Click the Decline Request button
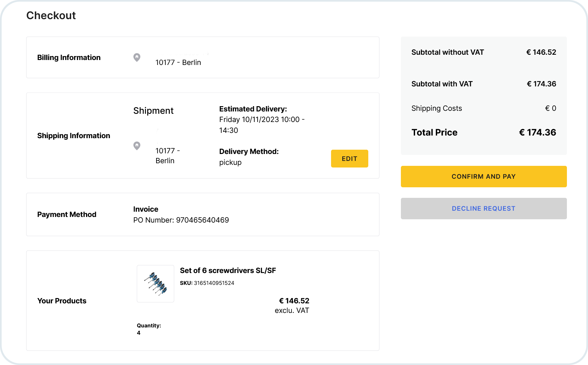This screenshot has width=588, height=365. point(484,208)
